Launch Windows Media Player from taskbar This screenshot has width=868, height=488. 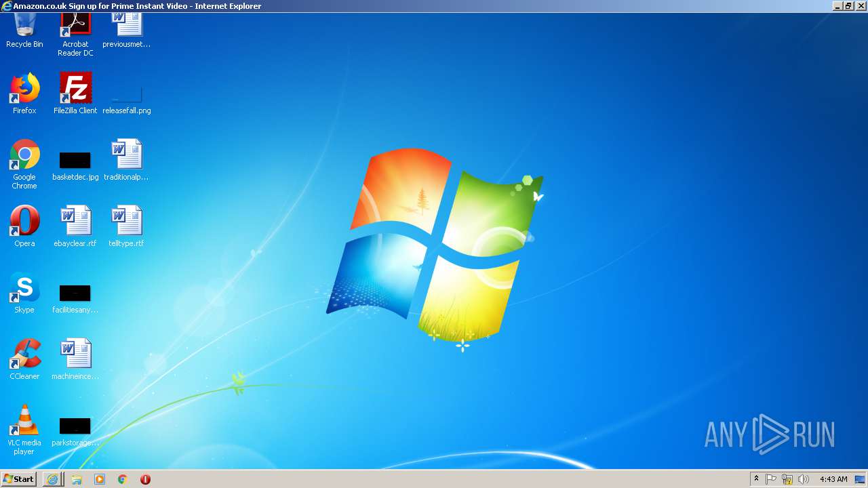100,479
